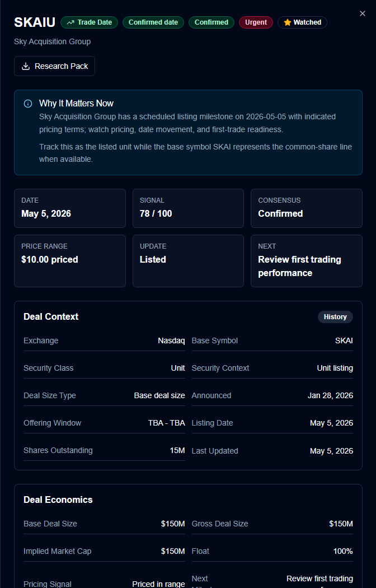The image size is (376, 588).
Task: Click the Consensus Confirmed card
Action: 307,208
